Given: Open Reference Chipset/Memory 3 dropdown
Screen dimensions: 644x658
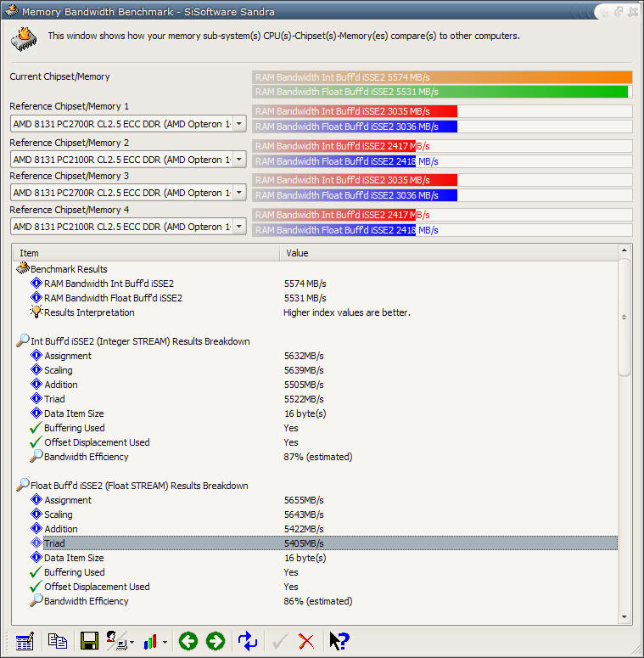Looking at the screenshot, I should [x=239, y=193].
